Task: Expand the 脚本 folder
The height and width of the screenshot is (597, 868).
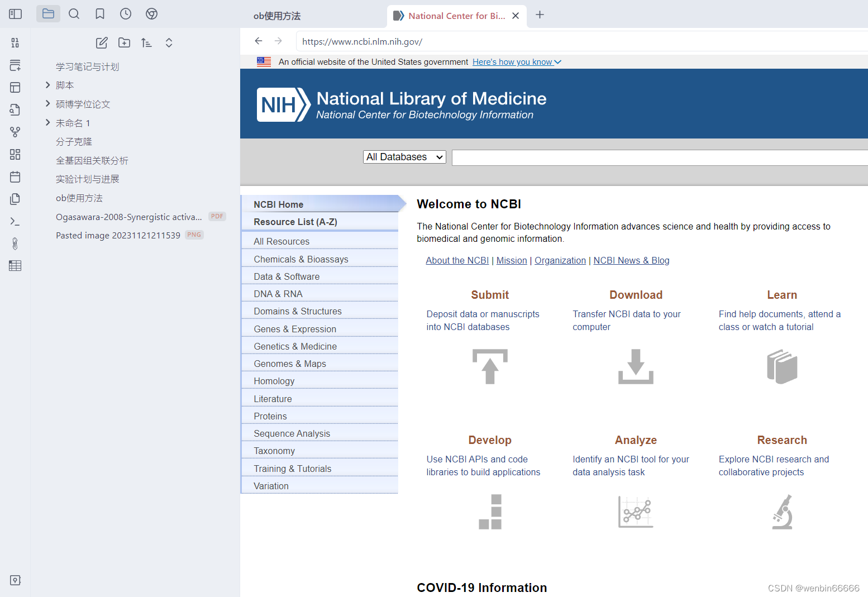Action: point(47,85)
